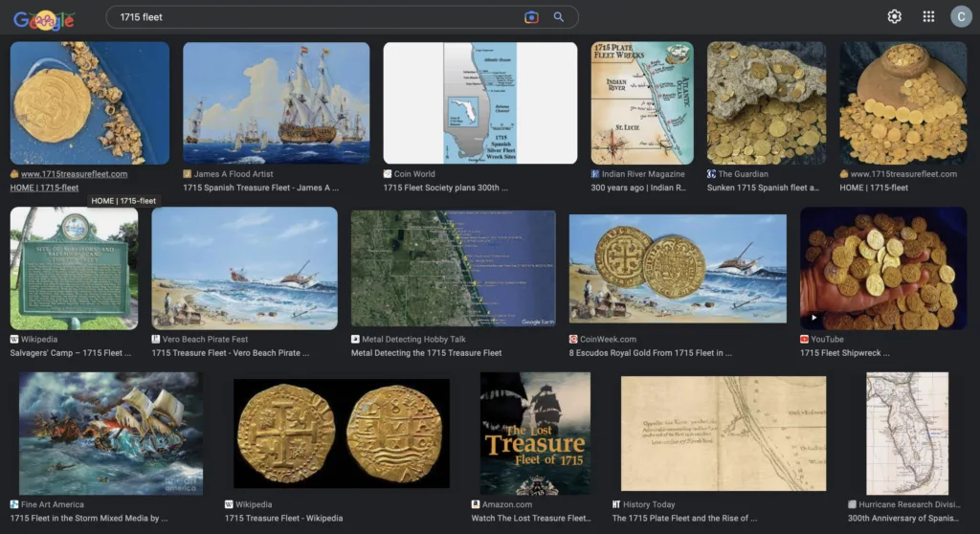The width and height of the screenshot is (980, 534).
Task: Click the Amazon favicon under movie poster
Action: click(x=476, y=504)
